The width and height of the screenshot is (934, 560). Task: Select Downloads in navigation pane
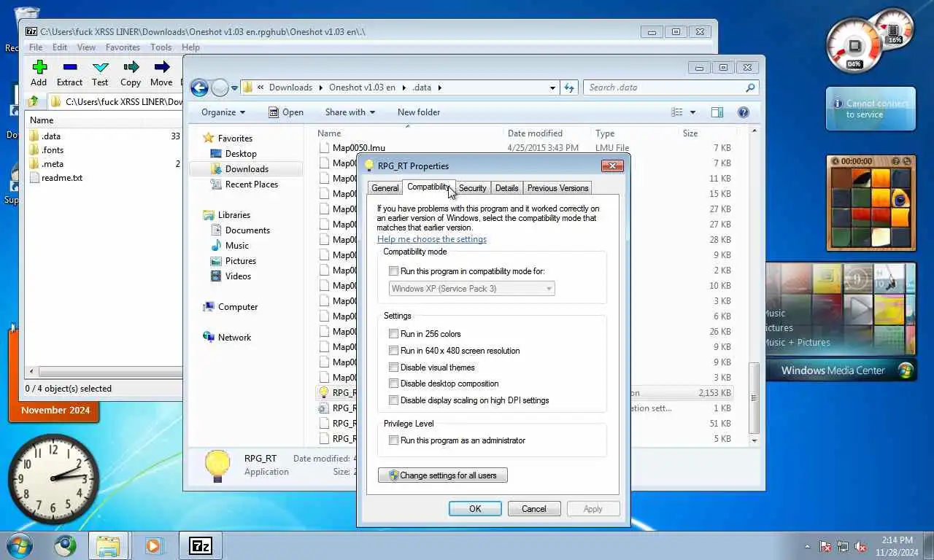pos(247,169)
